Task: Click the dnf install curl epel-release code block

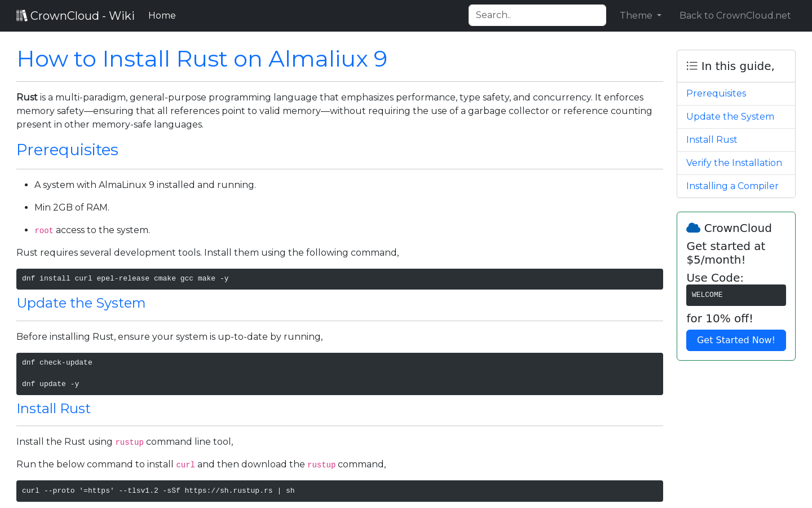Action: [x=339, y=279]
